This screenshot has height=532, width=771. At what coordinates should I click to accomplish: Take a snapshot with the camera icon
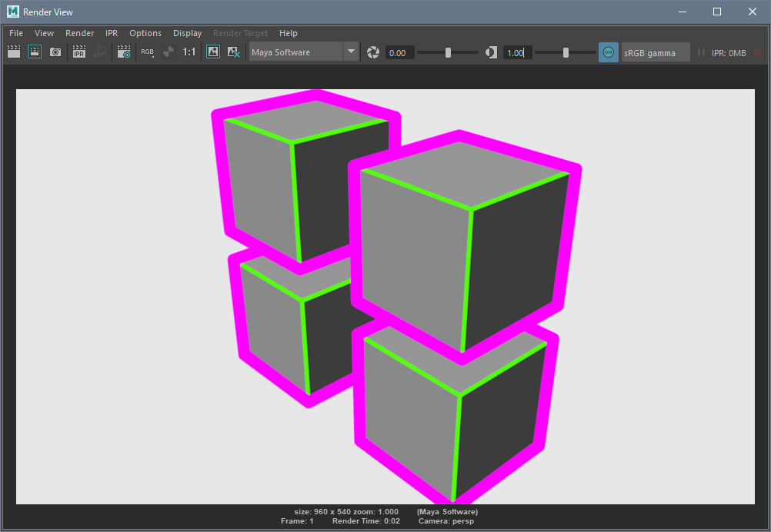click(55, 52)
